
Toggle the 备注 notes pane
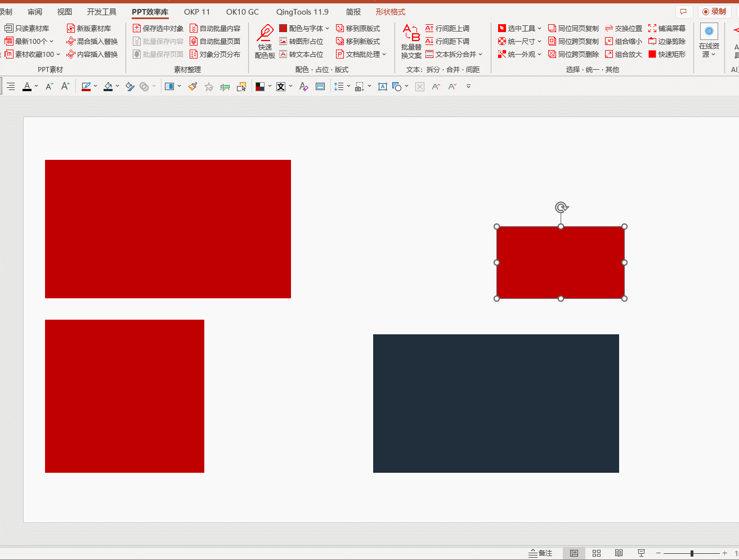(541, 553)
